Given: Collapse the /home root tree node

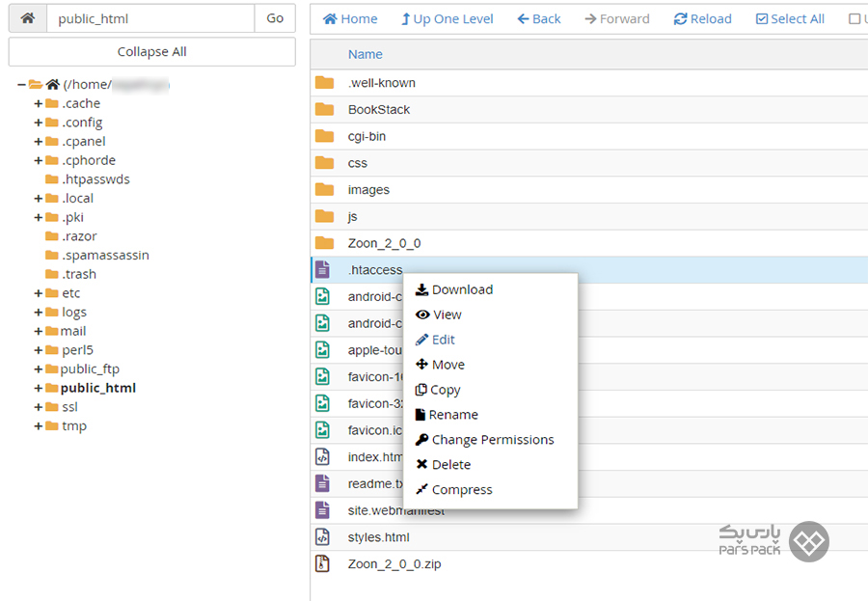Looking at the screenshot, I should click(x=21, y=85).
